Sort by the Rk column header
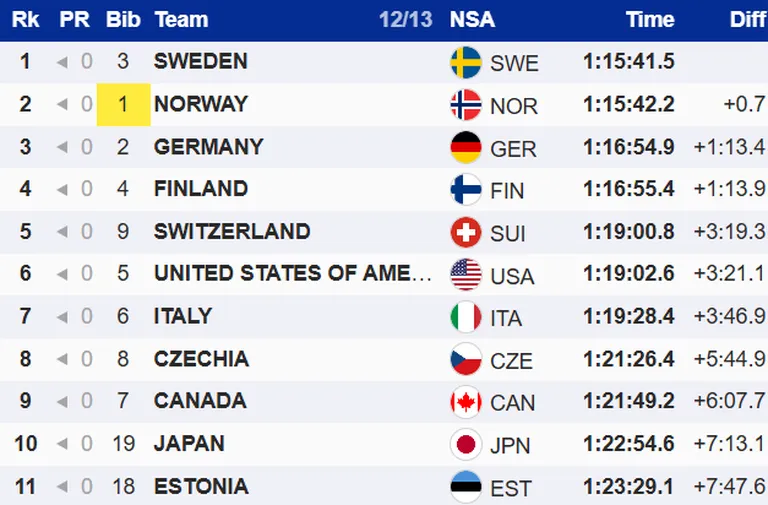This screenshot has height=505, width=768. (x=25, y=20)
